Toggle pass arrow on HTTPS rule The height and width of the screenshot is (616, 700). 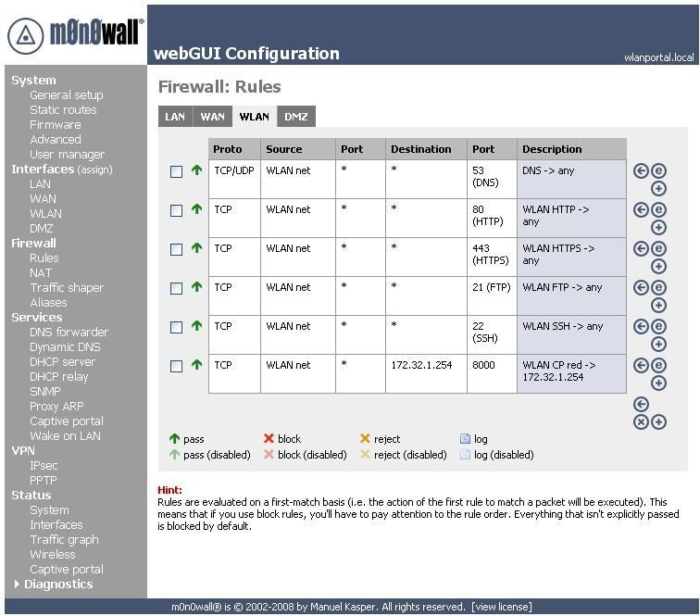[x=197, y=247]
